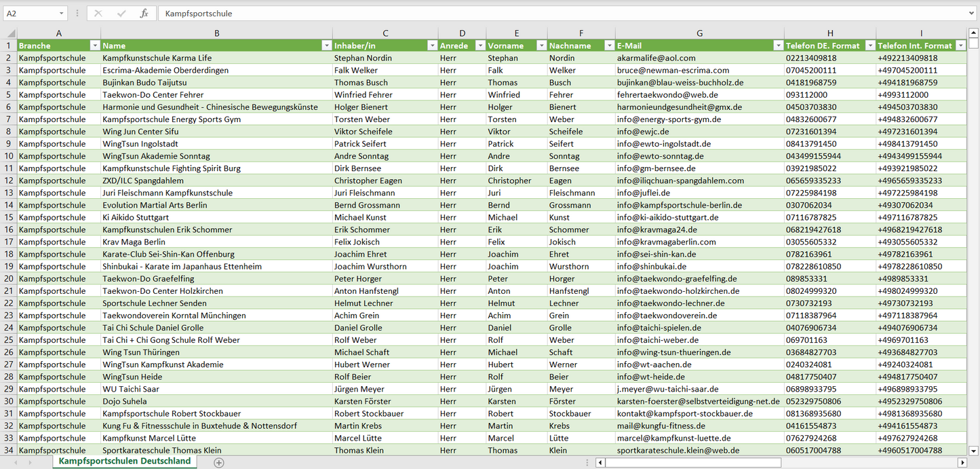Open the E-Mail column filter dropdown

click(778, 45)
